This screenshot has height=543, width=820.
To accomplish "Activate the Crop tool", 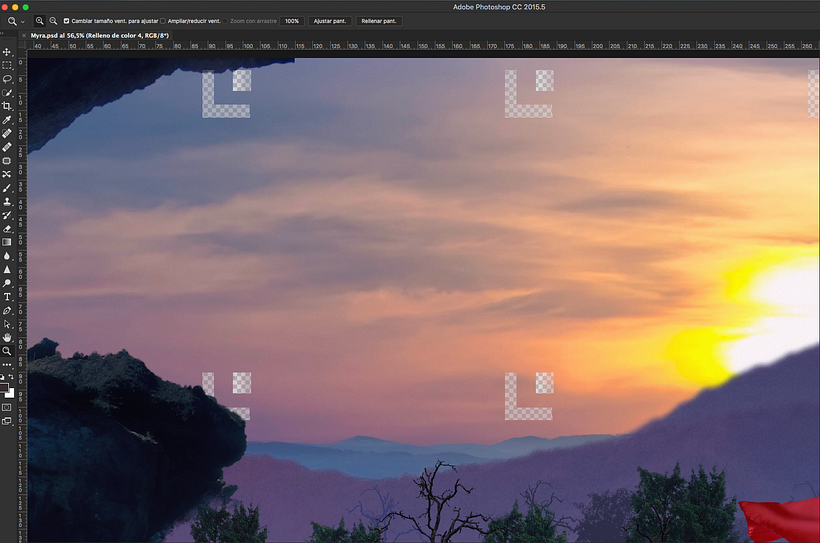I will (x=7, y=106).
